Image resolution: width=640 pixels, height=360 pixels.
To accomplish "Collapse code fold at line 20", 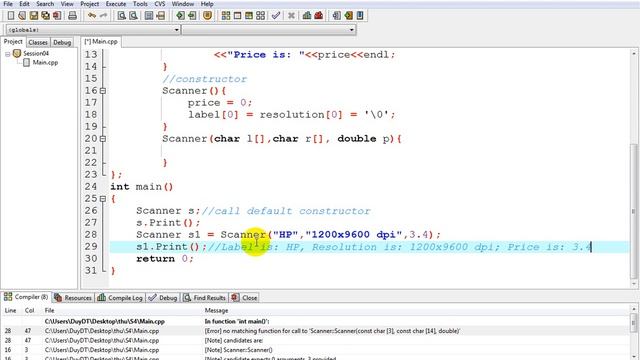I will click(103, 139).
